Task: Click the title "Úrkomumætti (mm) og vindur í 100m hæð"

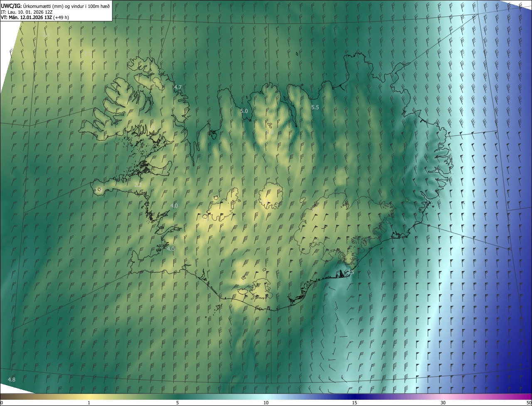Action: click(x=67, y=5)
